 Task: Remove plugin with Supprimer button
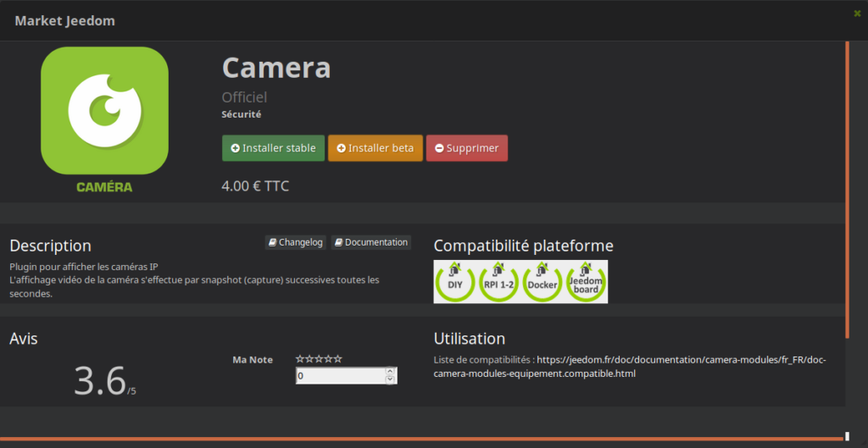click(x=467, y=148)
